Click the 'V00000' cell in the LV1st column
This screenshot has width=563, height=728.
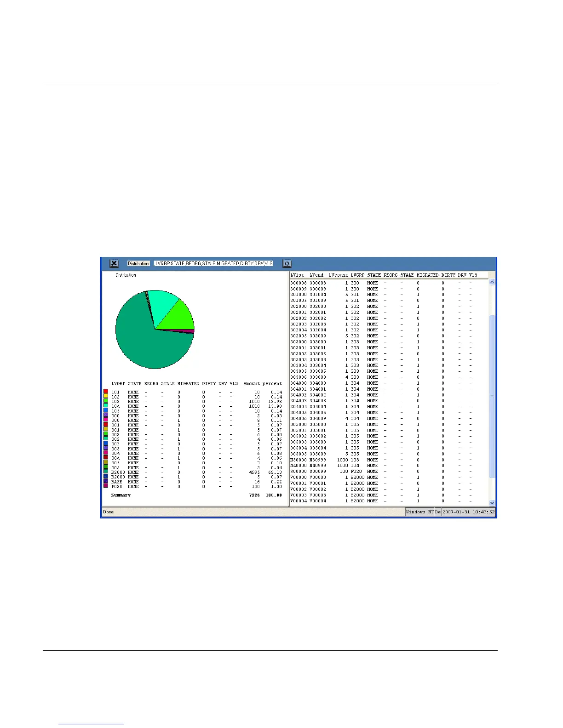tap(299, 478)
